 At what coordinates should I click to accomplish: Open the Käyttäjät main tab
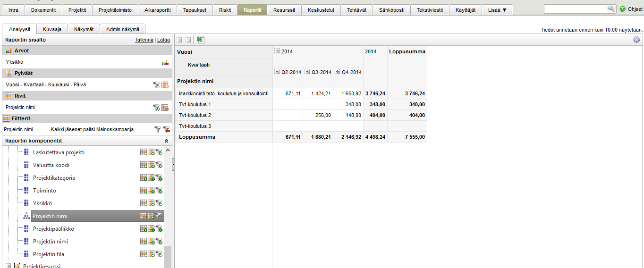click(x=466, y=10)
